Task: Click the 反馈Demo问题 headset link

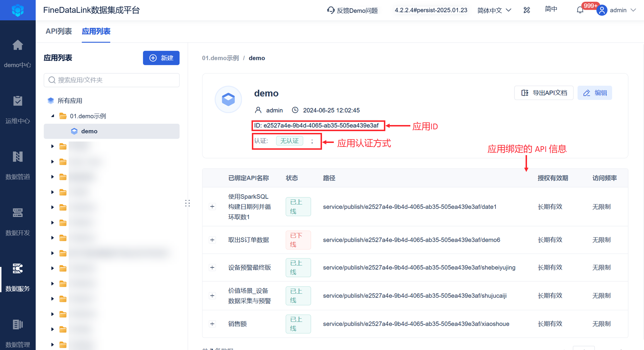Action: pos(352,10)
